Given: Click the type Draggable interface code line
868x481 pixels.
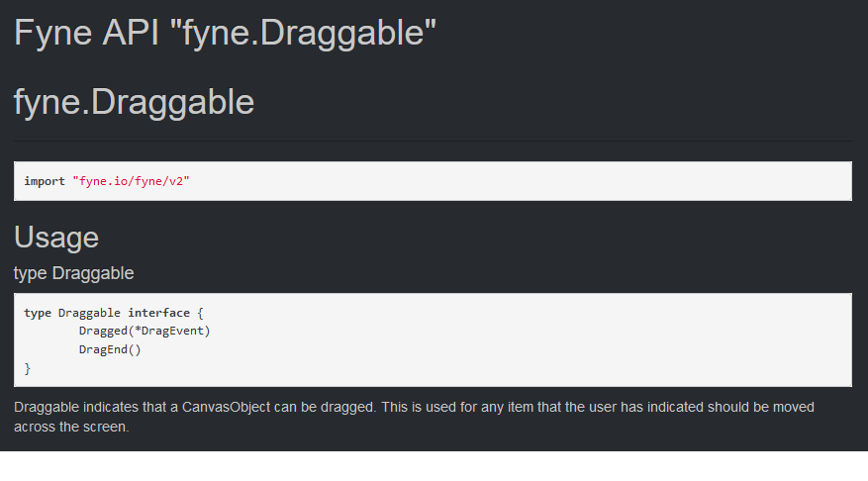Looking at the screenshot, I should pyautogui.click(x=114, y=313).
